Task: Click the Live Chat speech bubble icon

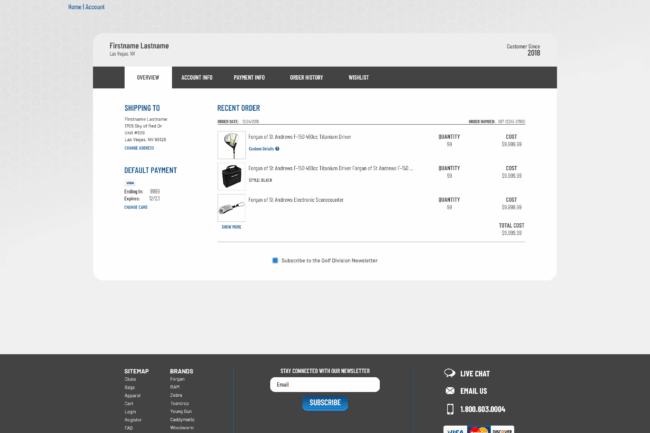Action: coord(450,373)
